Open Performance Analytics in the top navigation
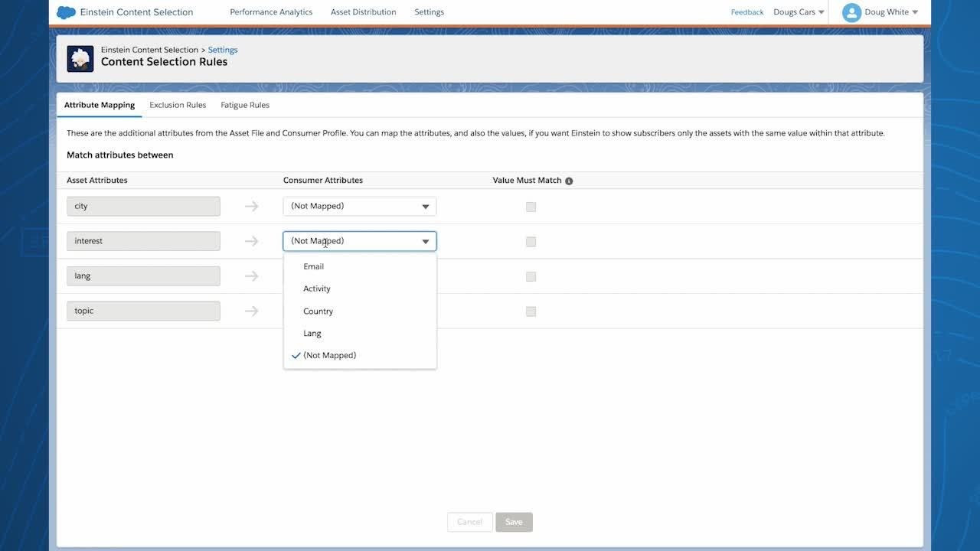 [271, 12]
